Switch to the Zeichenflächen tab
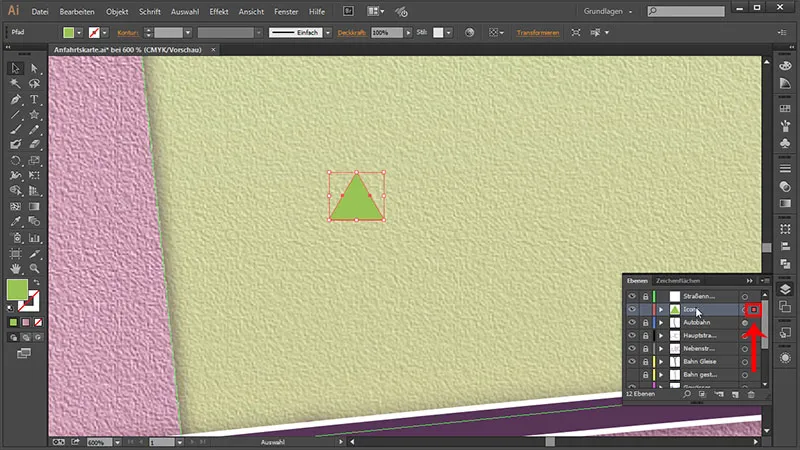The image size is (800, 450). (x=678, y=281)
